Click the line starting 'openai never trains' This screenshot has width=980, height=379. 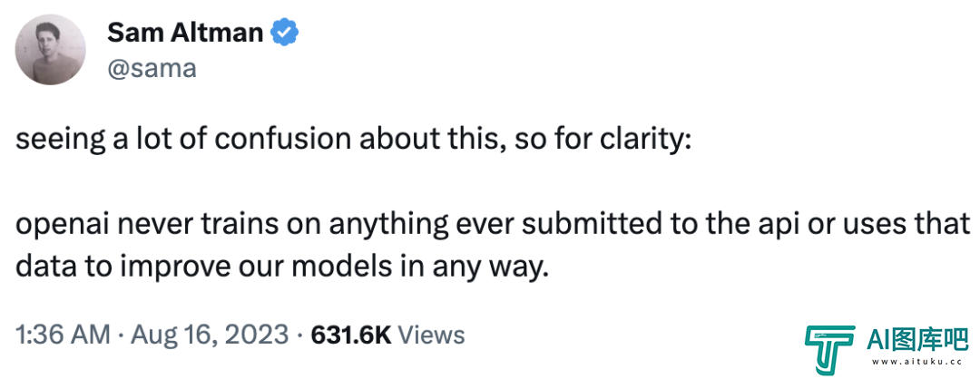coord(493,224)
